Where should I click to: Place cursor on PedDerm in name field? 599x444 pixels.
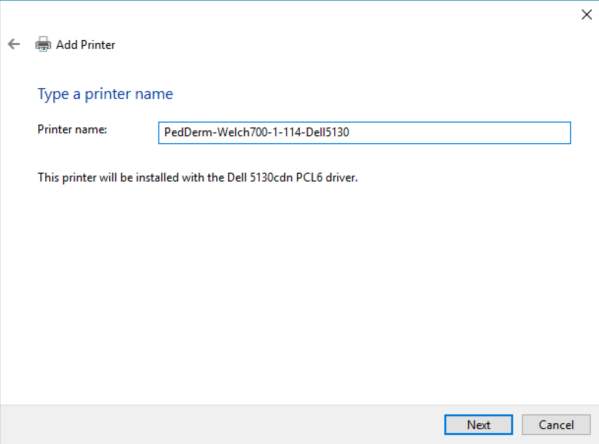point(189,132)
